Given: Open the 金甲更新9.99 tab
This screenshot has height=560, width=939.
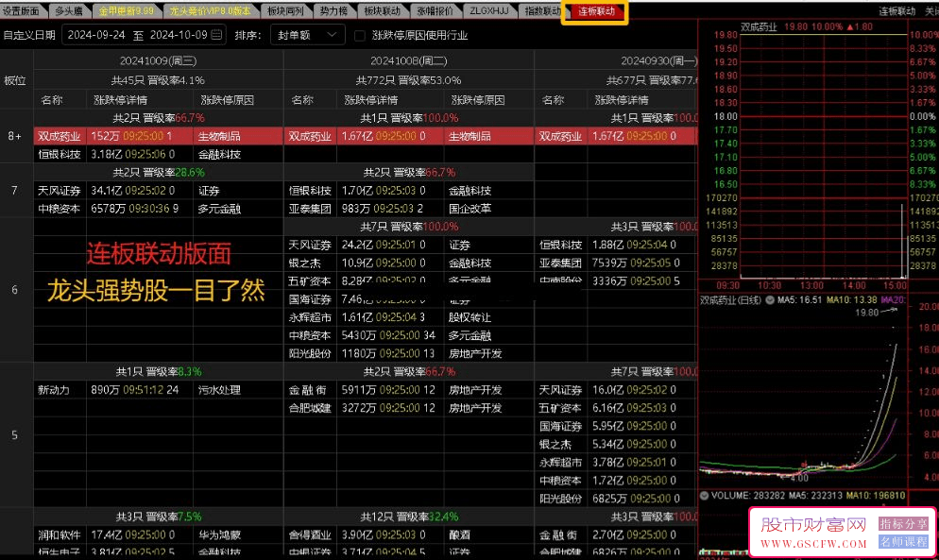Looking at the screenshot, I should 127,10.
